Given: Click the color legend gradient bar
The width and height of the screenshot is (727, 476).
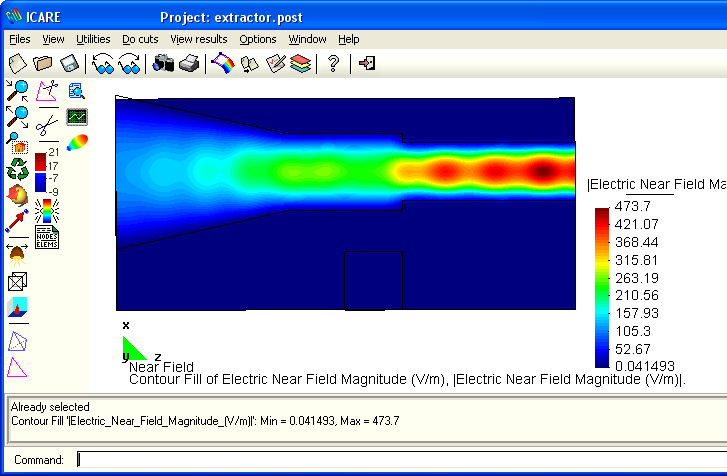Looking at the screenshot, I should [602, 288].
